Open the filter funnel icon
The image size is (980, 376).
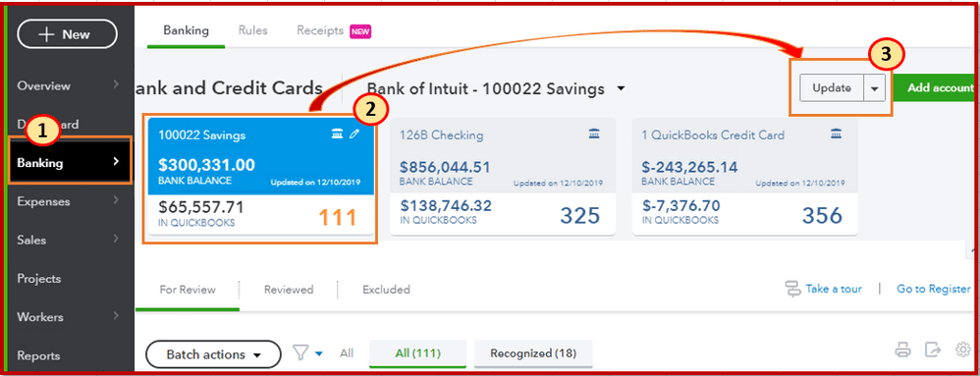click(x=300, y=353)
